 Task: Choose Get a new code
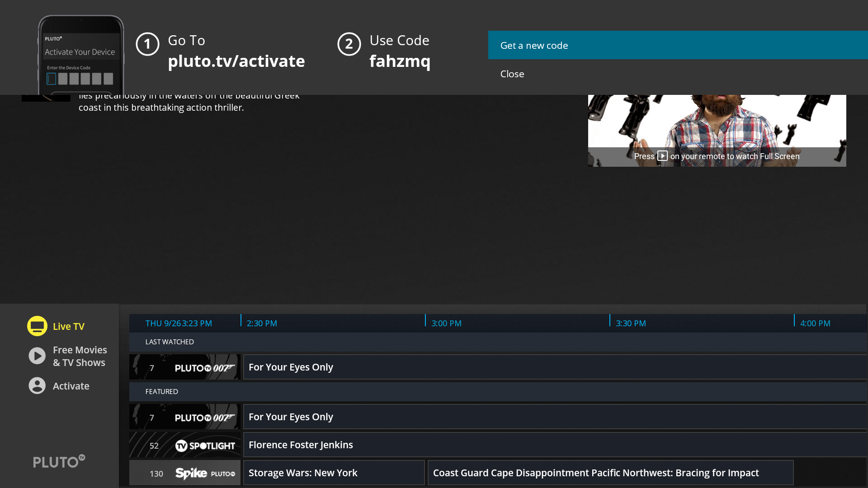coord(678,45)
